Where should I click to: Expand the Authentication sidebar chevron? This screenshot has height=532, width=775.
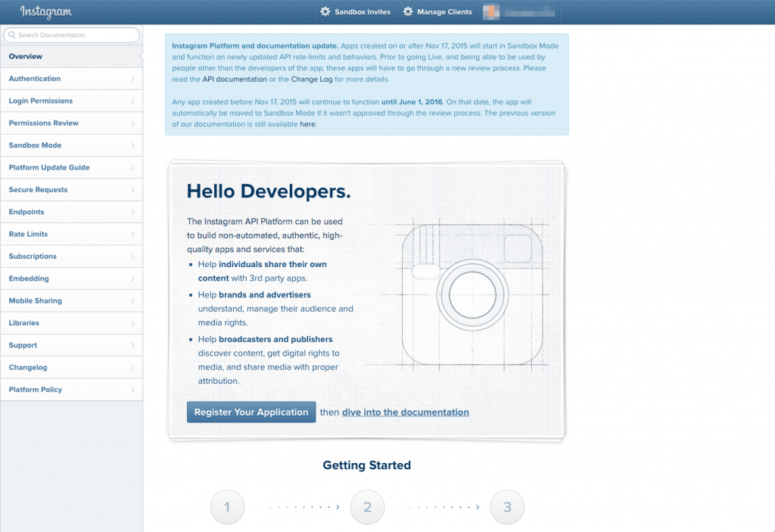(132, 79)
